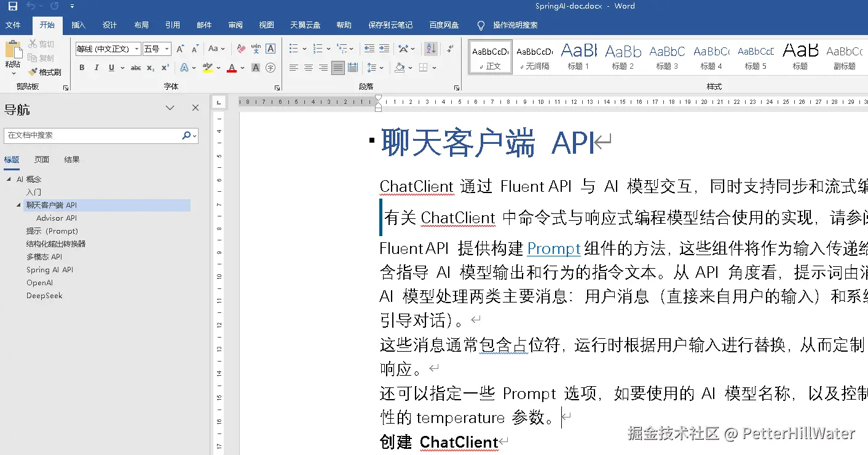Toggle Subscript (x₂) formatting
Screen dimensions: 868x455
point(151,68)
